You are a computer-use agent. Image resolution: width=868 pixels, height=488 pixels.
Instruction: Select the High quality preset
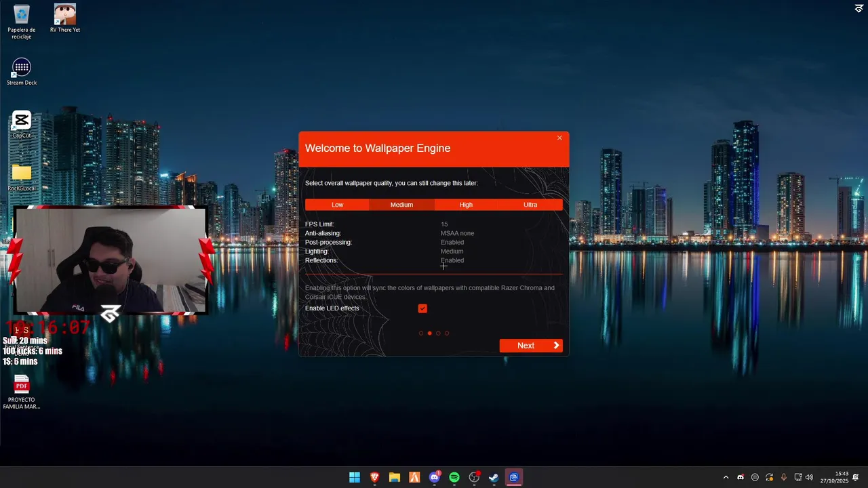click(466, 205)
